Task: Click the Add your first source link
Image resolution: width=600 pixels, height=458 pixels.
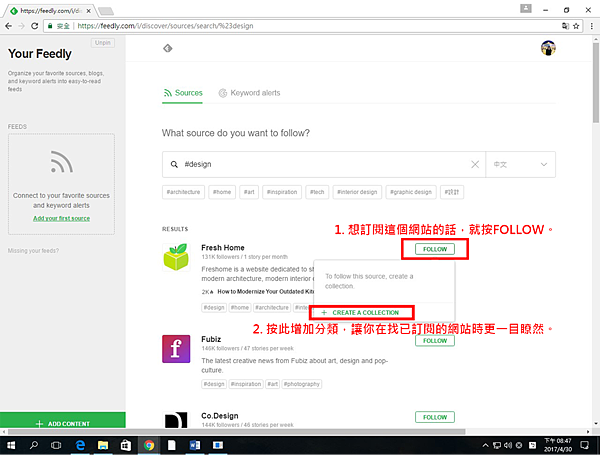Action: click(x=61, y=218)
